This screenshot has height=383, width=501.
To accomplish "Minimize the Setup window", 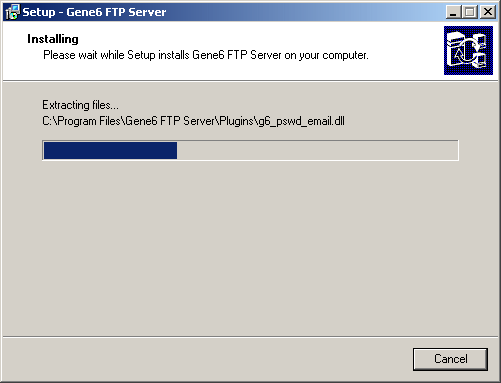I will (x=453, y=12).
